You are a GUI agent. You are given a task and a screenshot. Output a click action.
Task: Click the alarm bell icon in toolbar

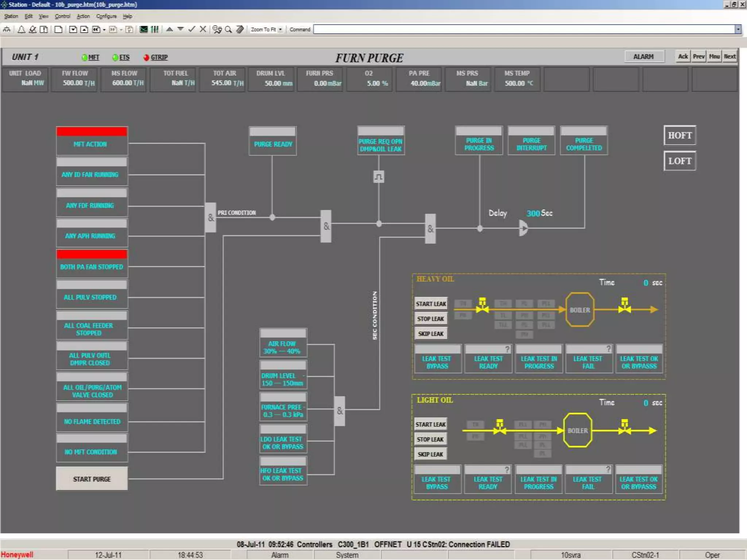click(x=22, y=30)
